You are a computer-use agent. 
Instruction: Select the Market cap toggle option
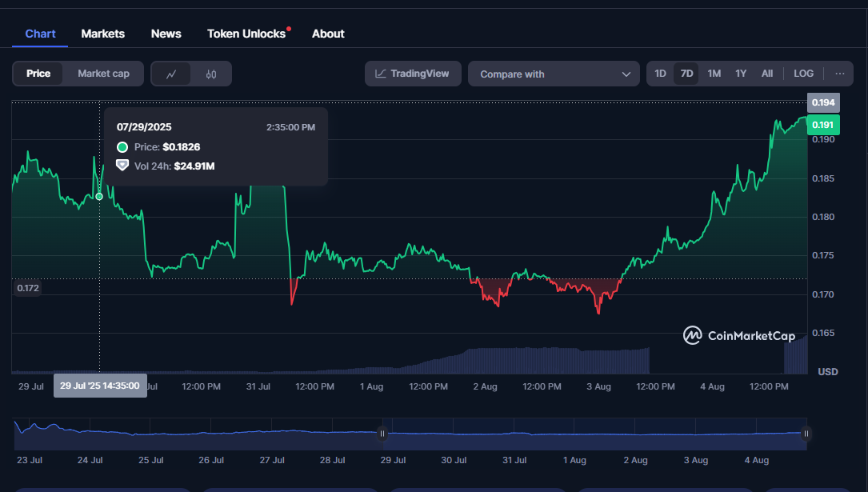103,74
